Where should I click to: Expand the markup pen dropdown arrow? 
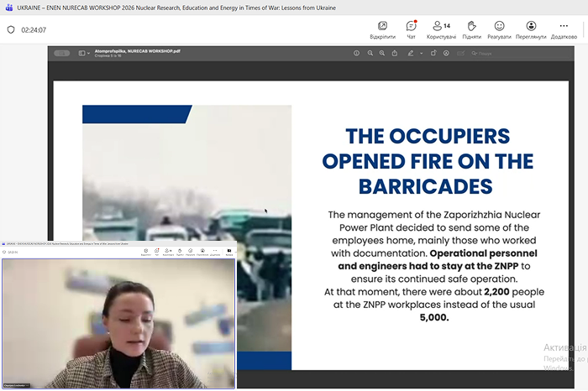point(422,53)
